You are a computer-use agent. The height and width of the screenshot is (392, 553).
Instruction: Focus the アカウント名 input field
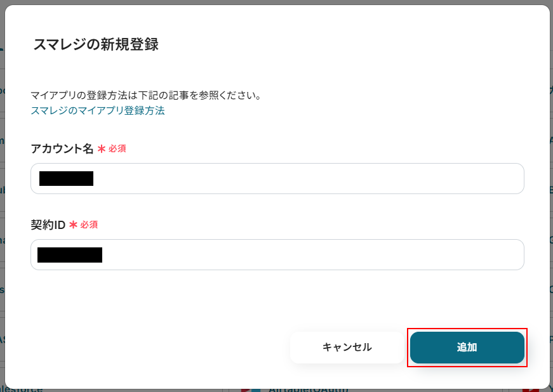277,179
